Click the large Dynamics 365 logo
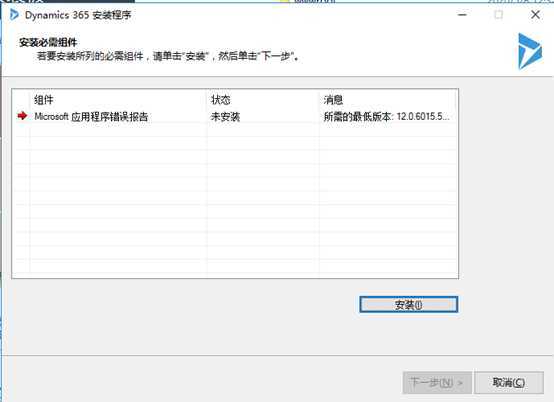554x402 pixels. click(530, 52)
